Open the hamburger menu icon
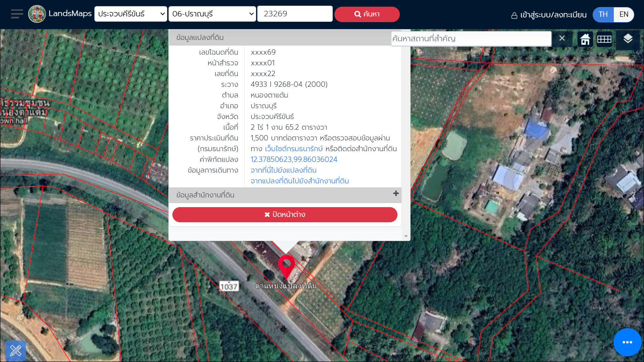This screenshot has height=362, width=644. (17, 14)
